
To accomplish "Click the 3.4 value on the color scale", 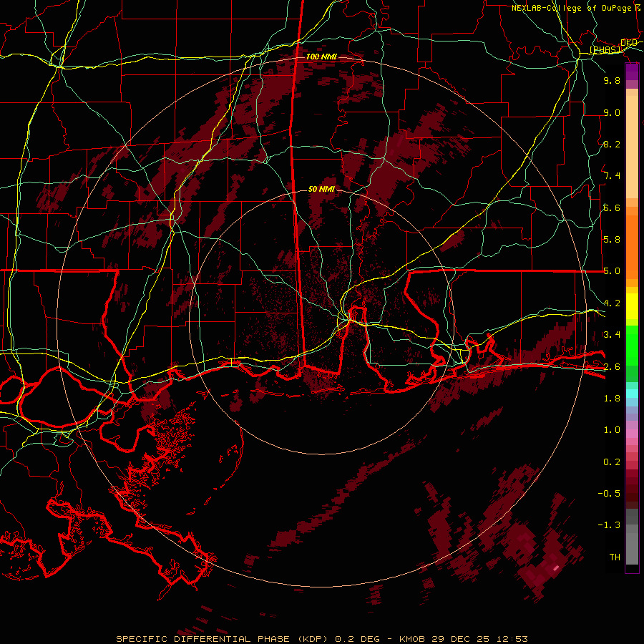I will pyautogui.click(x=612, y=335).
